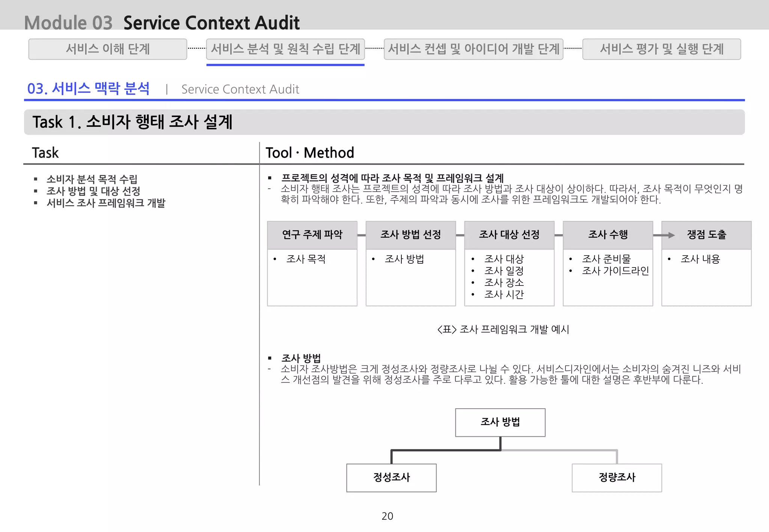Click the page number 20
769x532 pixels.
(388, 516)
